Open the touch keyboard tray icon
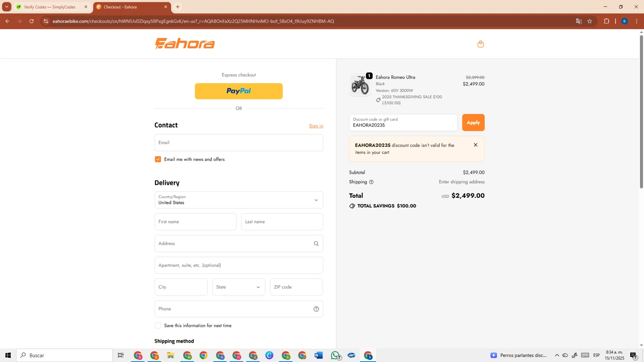The image size is (644, 362). [585, 355]
